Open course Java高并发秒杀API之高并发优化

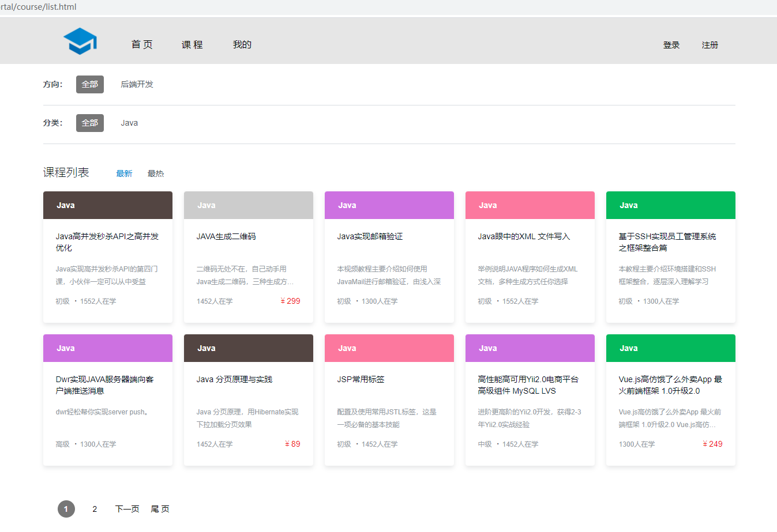[107, 242]
